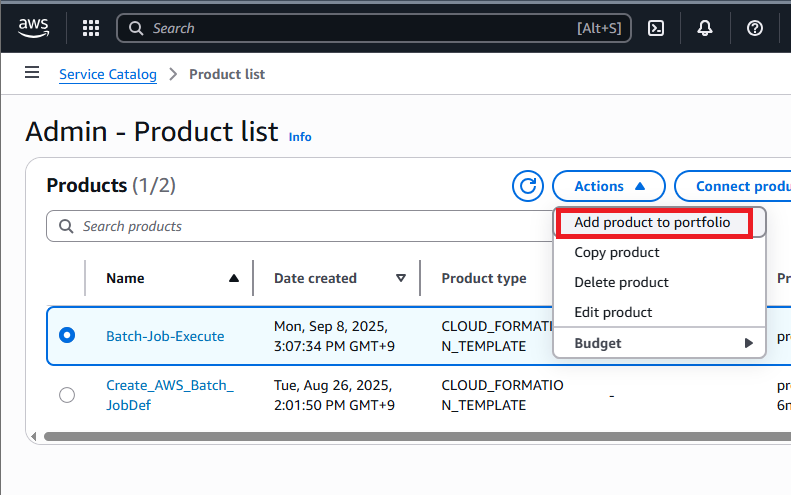Click the Products (1/2) heading
The image size is (791, 495).
coord(111,185)
